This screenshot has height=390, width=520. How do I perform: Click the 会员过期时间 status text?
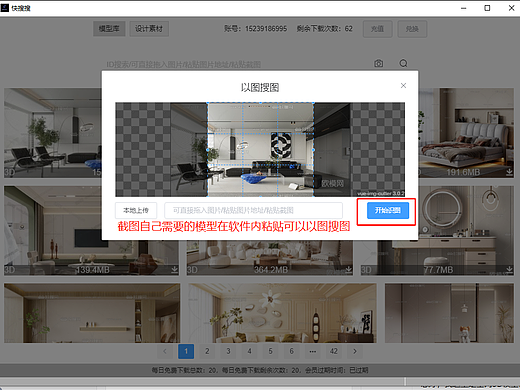click(337, 370)
